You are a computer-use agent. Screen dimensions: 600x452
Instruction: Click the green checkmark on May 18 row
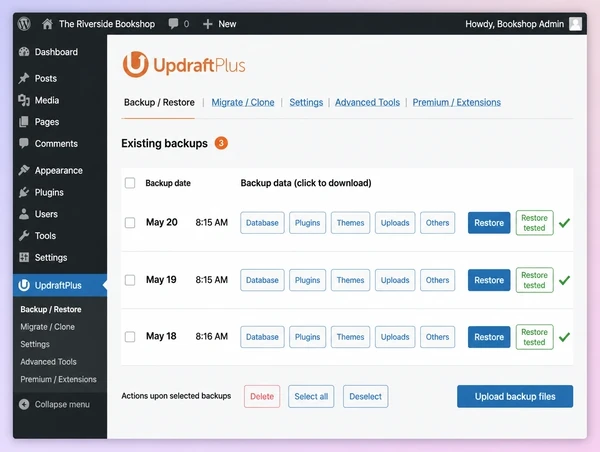(564, 337)
